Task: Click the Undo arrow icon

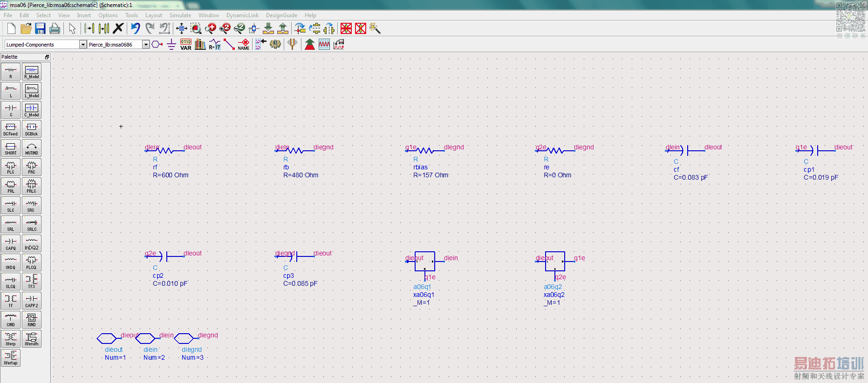Action: [135, 28]
